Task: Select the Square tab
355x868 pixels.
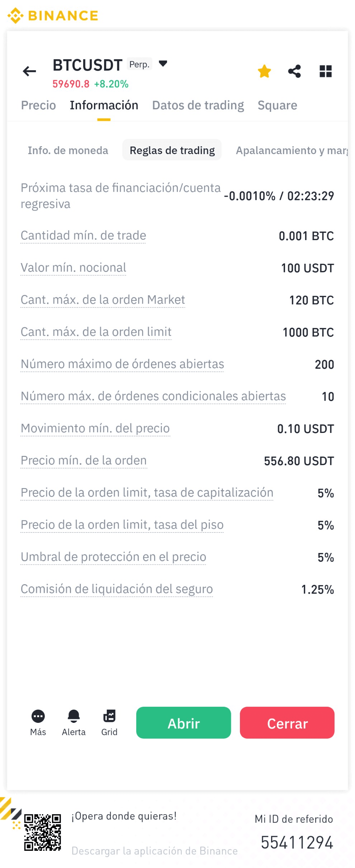Action: click(x=277, y=105)
